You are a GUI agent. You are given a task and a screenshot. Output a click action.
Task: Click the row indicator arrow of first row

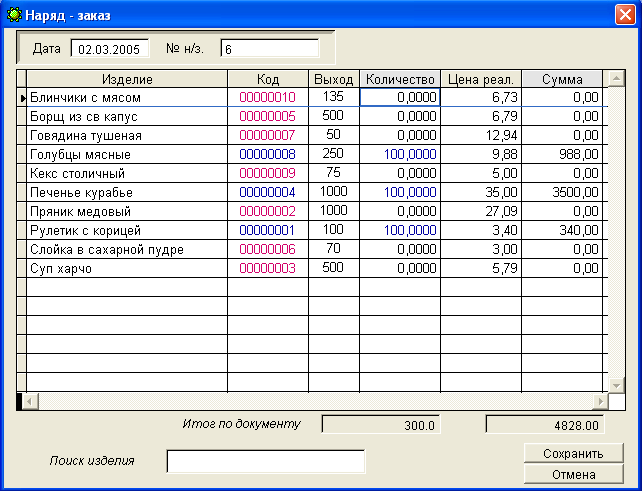21,98
